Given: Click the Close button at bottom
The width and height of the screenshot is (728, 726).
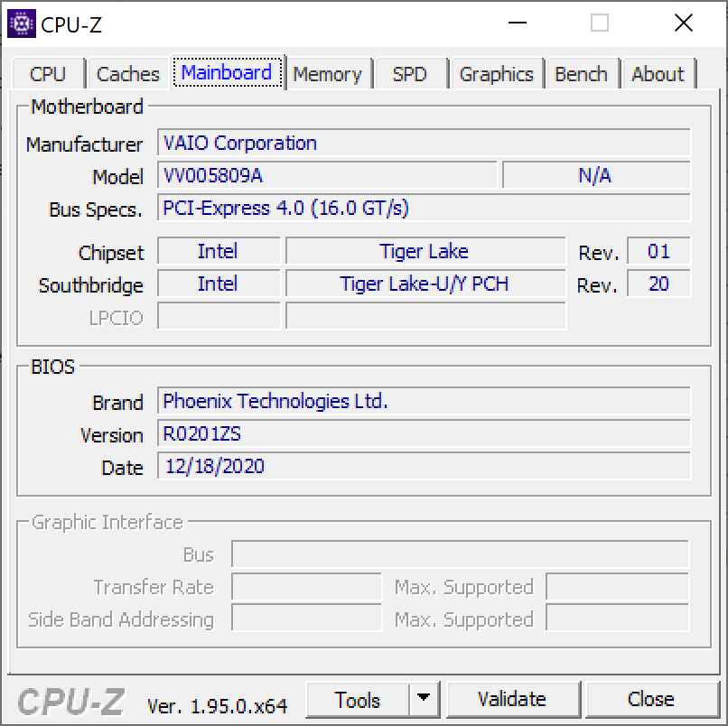Looking at the screenshot, I should 651,700.
